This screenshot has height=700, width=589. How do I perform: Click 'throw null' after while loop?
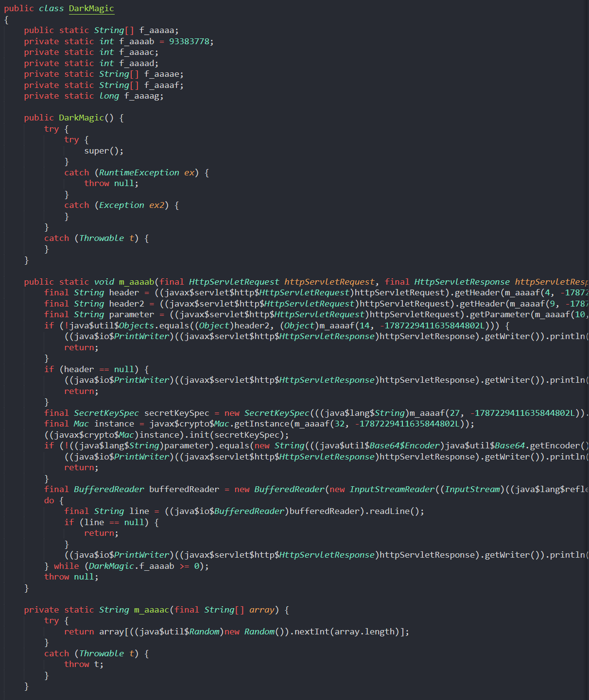tap(71, 577)
